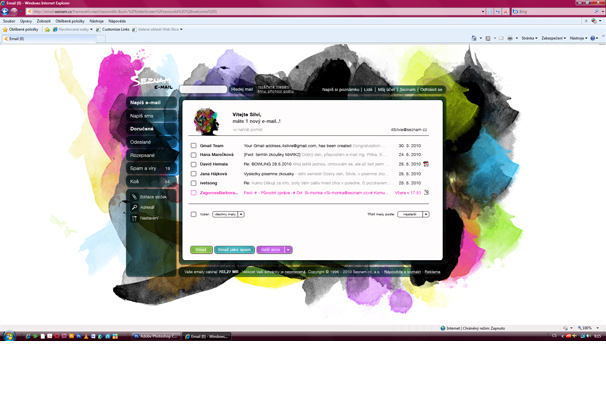Click the PDF attachment icon on David Homola's email

pyautogui.click(x=426, y=164)
